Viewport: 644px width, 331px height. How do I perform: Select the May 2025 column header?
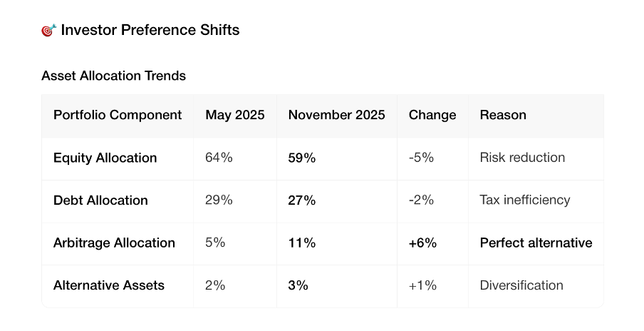234,115
